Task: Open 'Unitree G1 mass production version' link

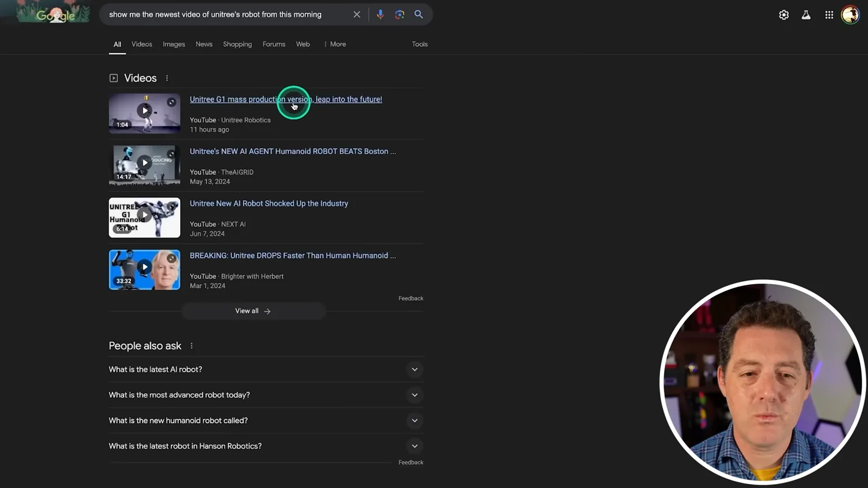Action: tap(286, 99)
